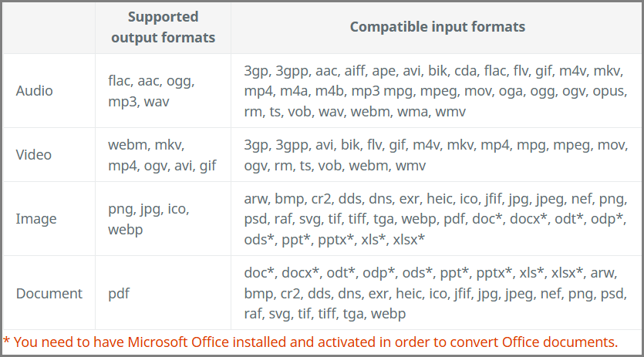Click the word "opus" in Audio inputs

coord(605,92)
